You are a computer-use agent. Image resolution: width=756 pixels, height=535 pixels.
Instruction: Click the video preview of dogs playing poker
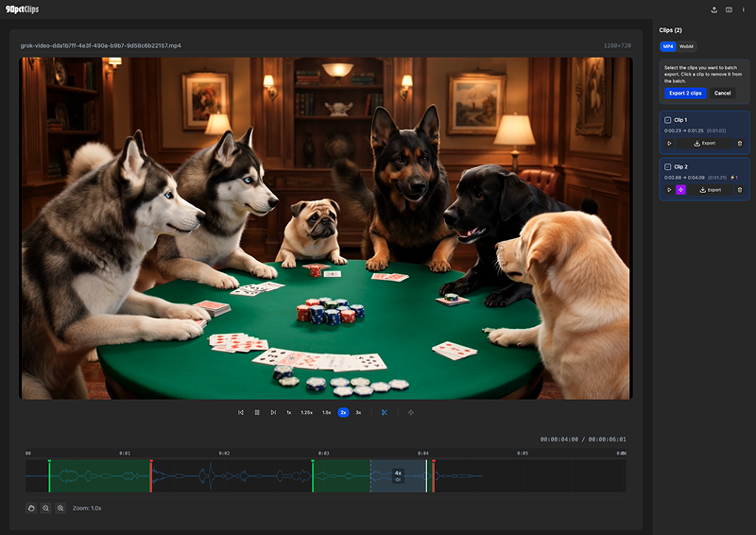(x=326, y=228)
